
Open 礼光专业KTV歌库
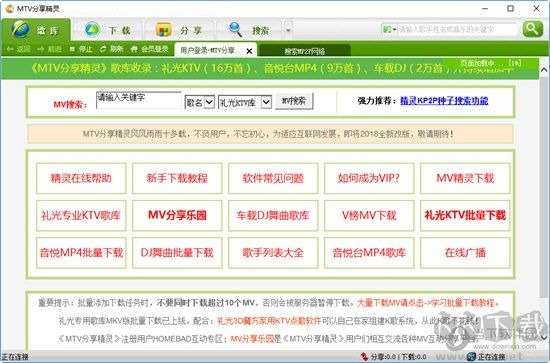pyautogui.click(x=81, y=215)
